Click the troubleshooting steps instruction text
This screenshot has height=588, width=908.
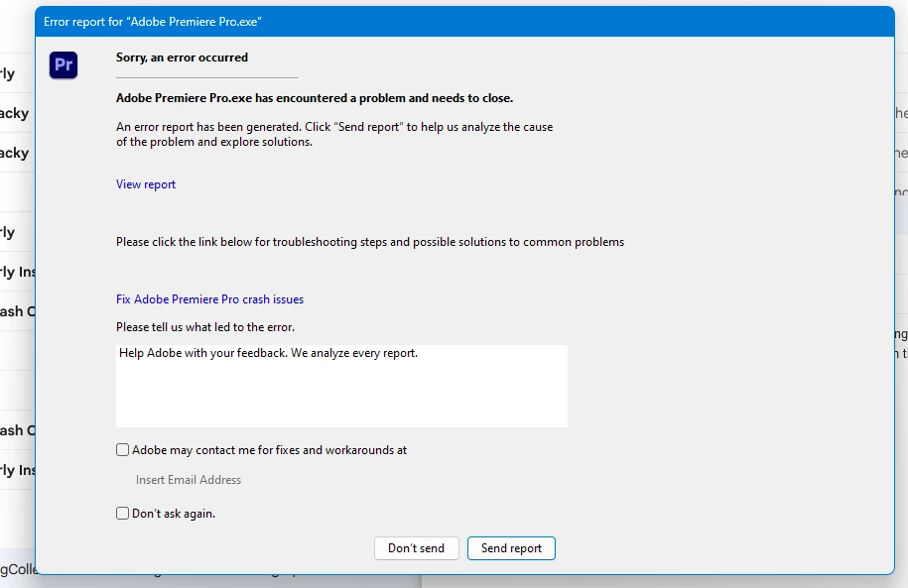tap(370, 242)
